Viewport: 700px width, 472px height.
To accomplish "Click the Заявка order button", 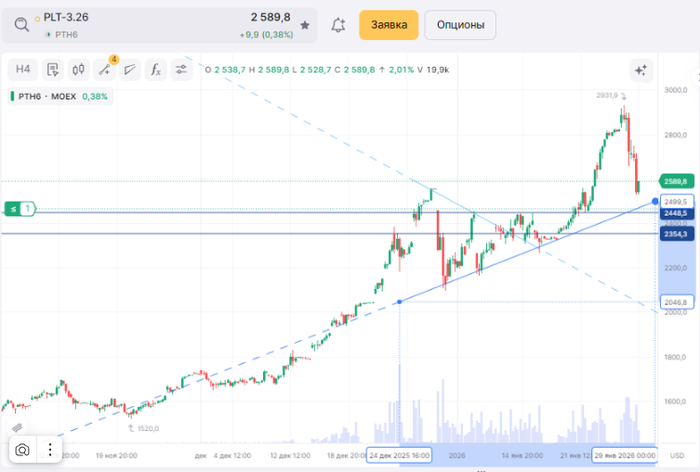I will (x=388, y=25).
